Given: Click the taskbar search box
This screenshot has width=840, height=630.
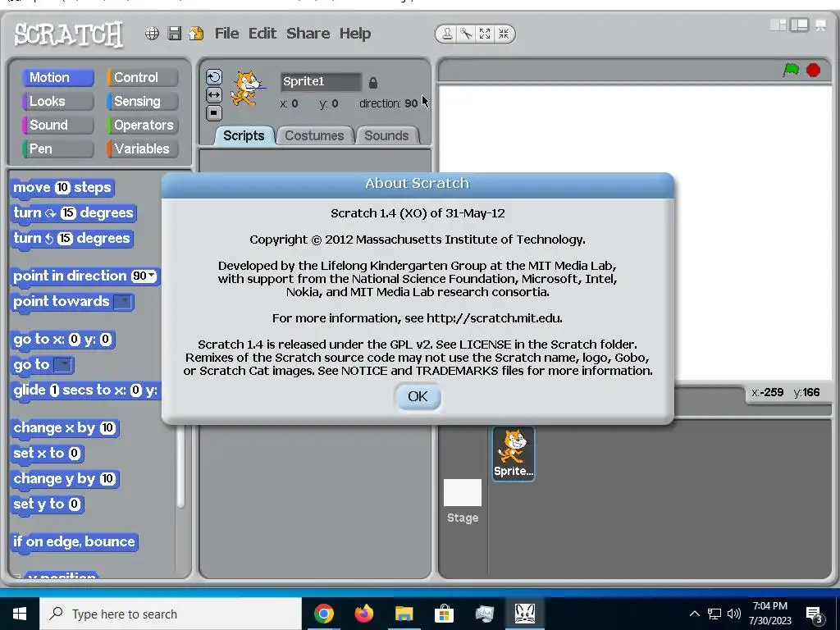Looking at the screenshot, I should (171, 614).
